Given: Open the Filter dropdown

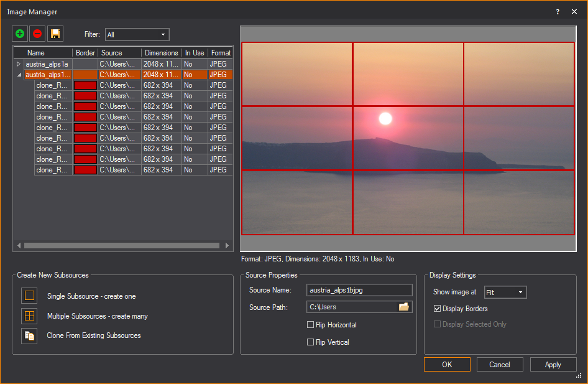Looking at the screenshot, I should [137, 35].
